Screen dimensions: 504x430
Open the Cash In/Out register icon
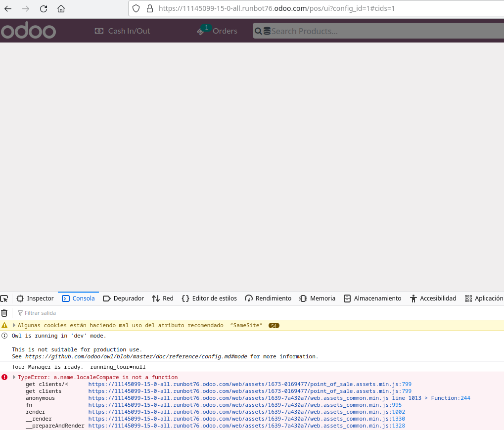[x=100, y=31]
